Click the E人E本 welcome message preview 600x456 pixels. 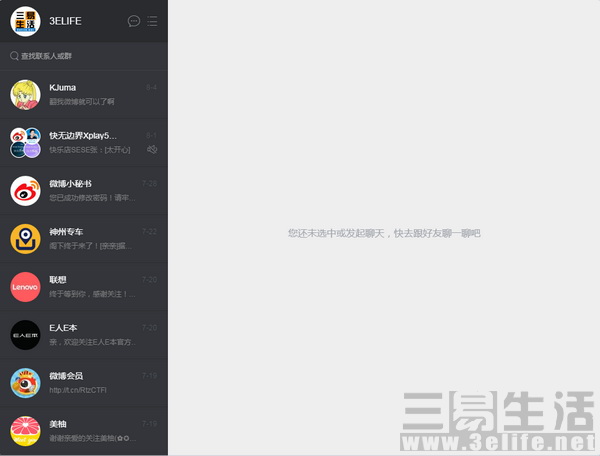point(92,342)
